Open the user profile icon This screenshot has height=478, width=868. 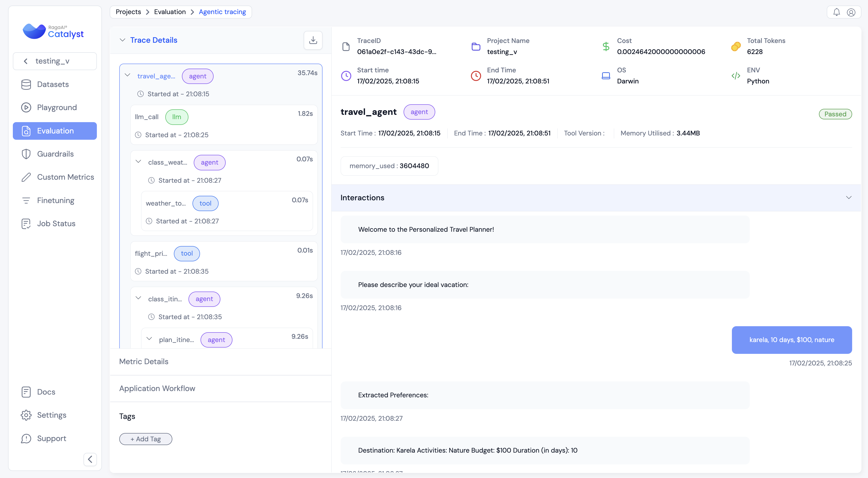[x=851, y=12]
